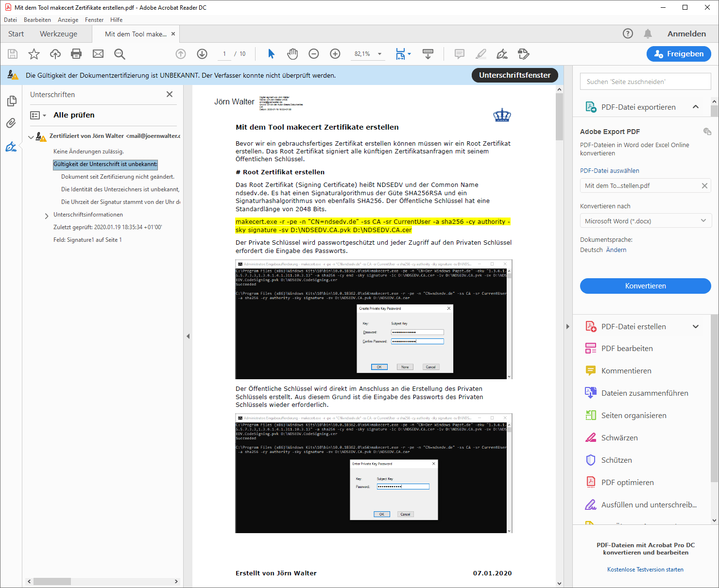Open the attachments paperclip panel
The width and height of the screenshot is (719, 588).
point(11,123)
